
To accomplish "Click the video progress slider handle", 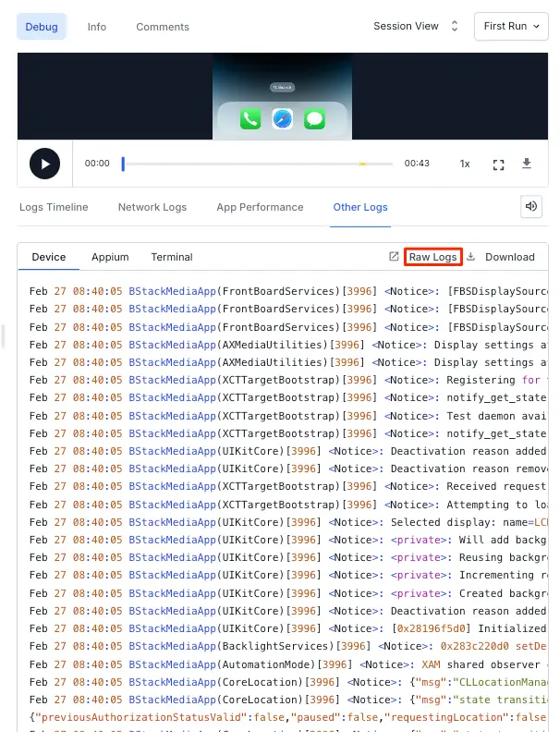I will click(x=123, y=164).
